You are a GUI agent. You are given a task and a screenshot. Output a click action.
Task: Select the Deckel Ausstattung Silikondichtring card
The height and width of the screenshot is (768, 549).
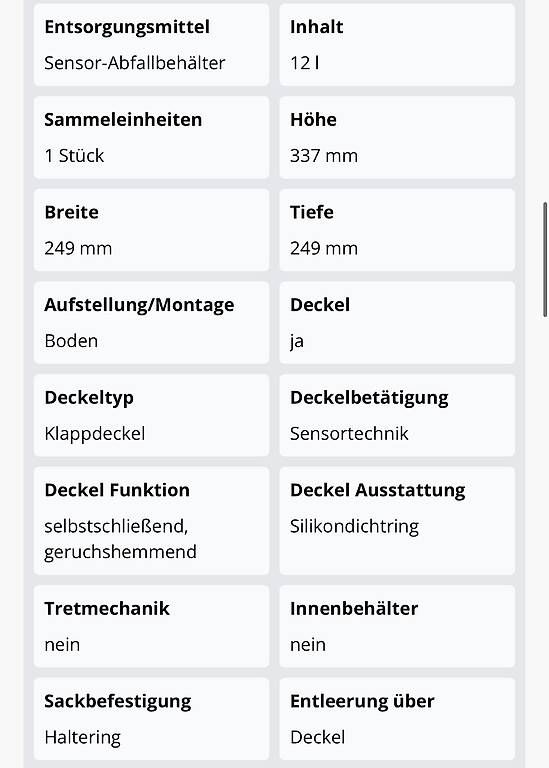tap(397, 521)
